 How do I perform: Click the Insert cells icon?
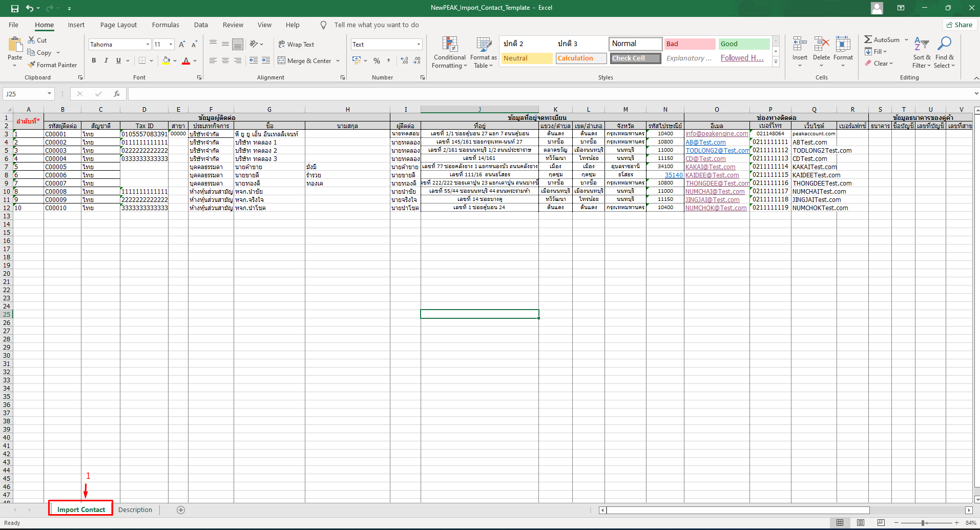(x=800, y=44)
